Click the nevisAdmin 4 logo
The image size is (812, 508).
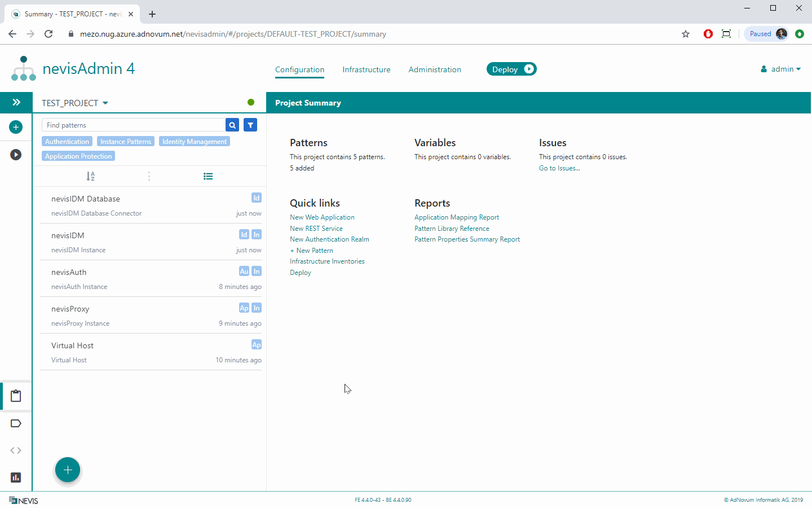coord(73,68)
